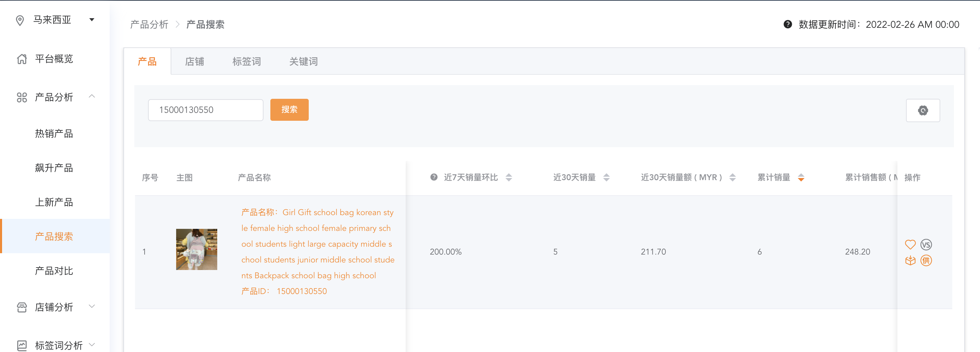Favorite the product with the heart icon
The height and width of the screenshot is (352, 980).
(x=910, y=245)
